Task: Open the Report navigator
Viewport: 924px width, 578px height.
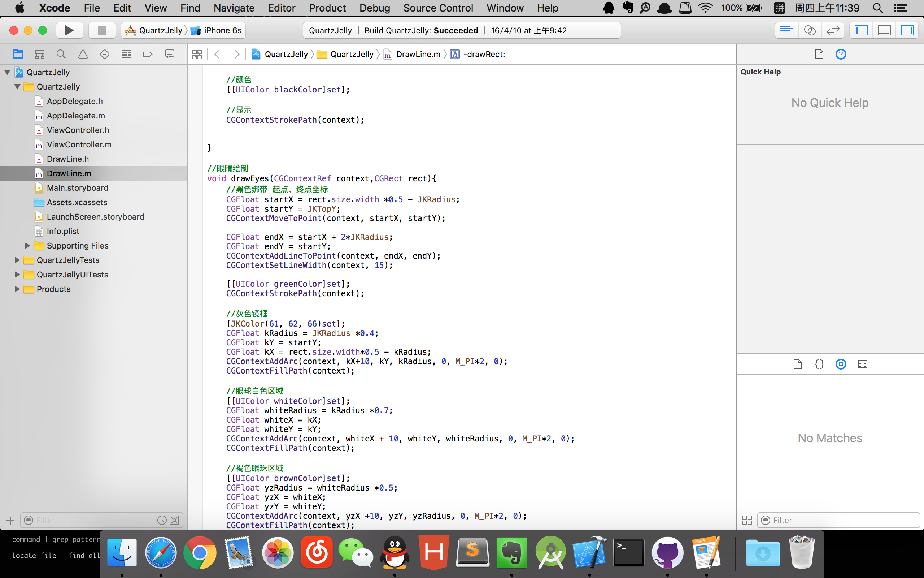Action: (170, 54)
